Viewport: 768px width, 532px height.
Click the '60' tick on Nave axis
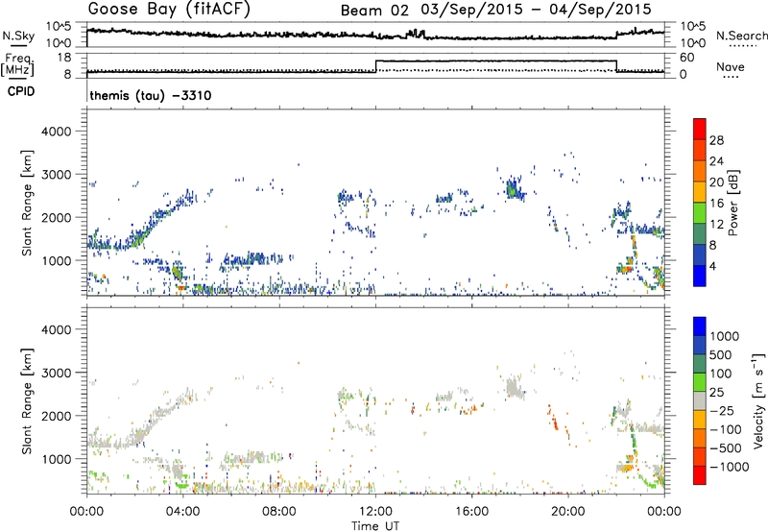[x=687, y=58]
